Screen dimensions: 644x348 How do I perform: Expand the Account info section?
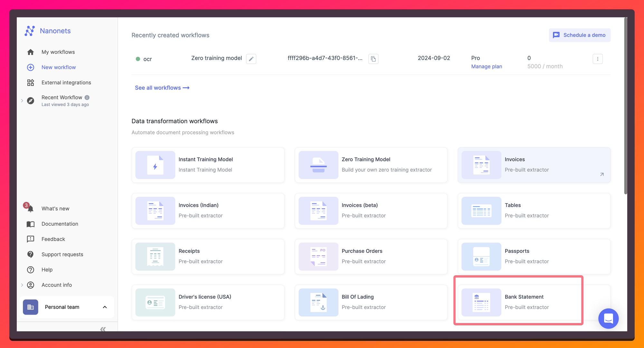pos(22,285)
